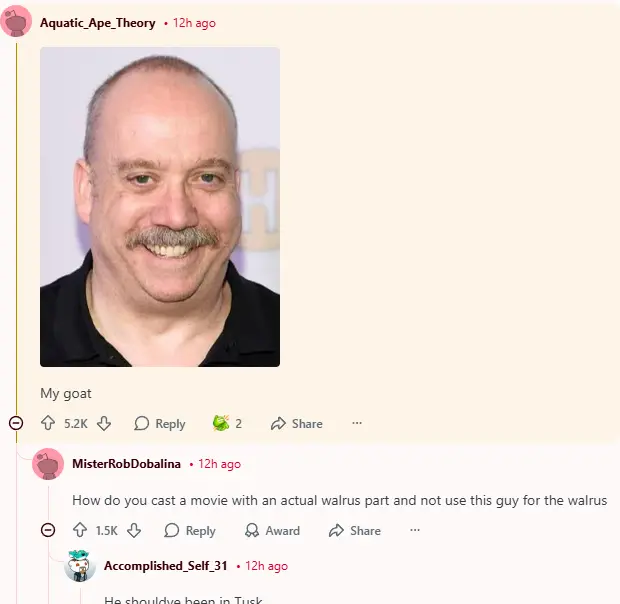Upvote MisterRobDobalina's walrus comment
The height and width of the screenshot is (604, 620).
(80, 530)
